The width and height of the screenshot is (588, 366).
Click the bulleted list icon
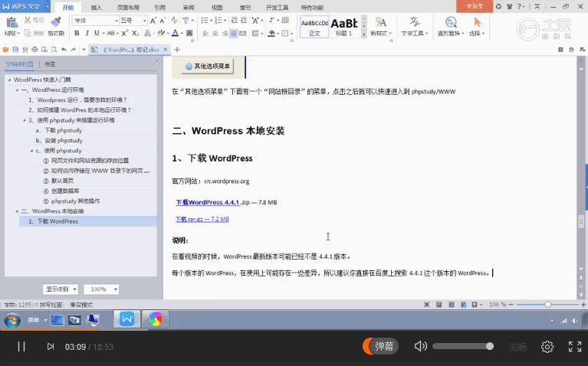point(205,20)
